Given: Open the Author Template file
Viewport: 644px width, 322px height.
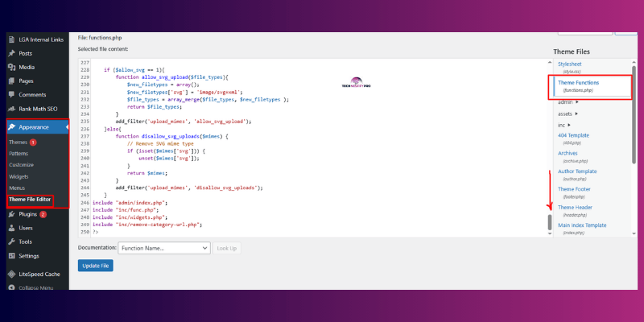Looking at the screenshot, I should 577,175.
